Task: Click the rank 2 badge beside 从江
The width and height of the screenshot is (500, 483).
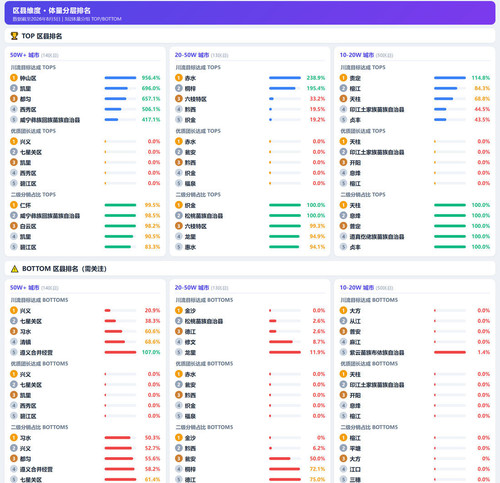Action: 343,321
